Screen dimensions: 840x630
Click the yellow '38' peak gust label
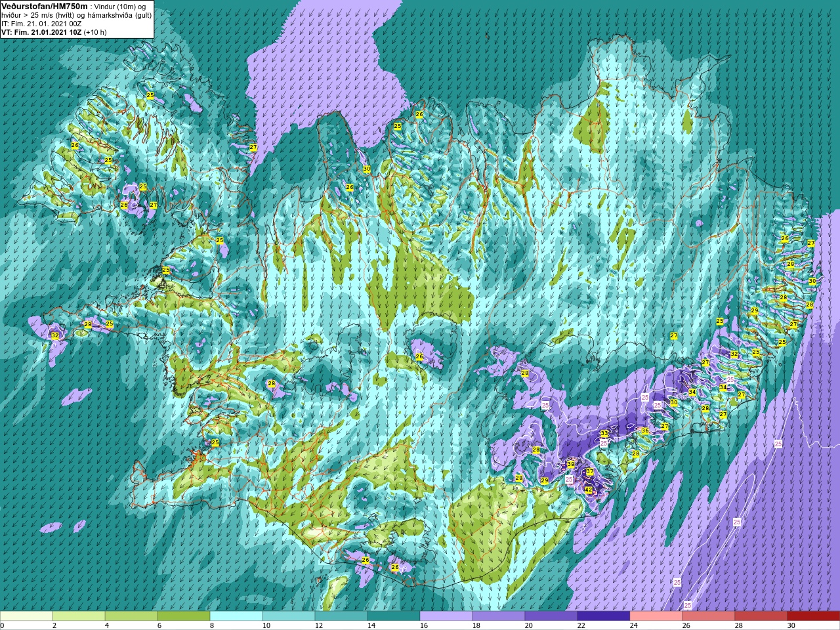tap(571, 465)
